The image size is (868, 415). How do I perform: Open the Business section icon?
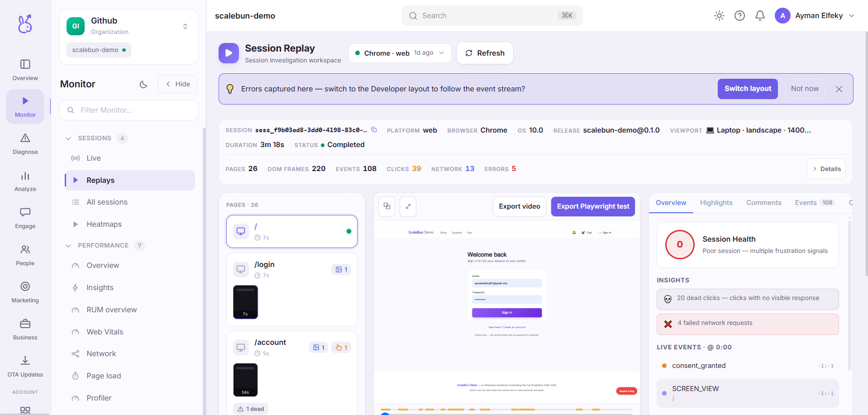tap(25, 324)
